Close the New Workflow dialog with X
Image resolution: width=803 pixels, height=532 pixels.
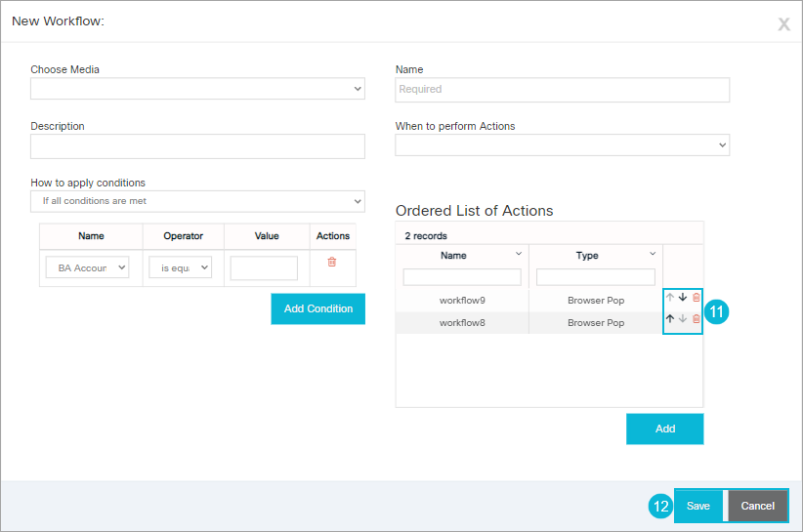pos(783,24)
